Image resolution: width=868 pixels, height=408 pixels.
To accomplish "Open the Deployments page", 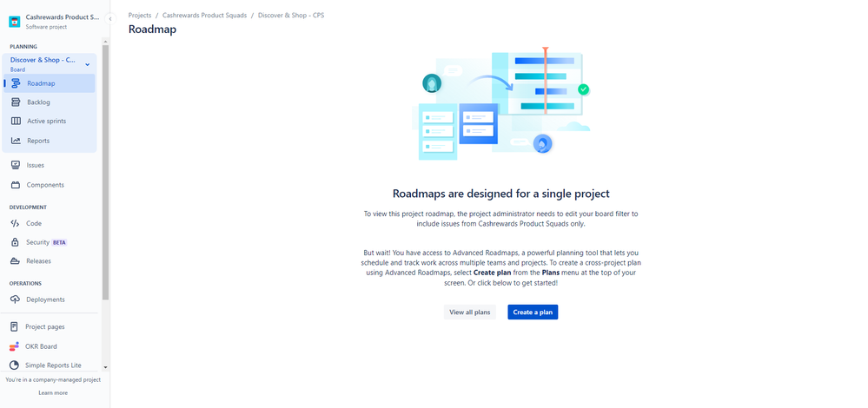I will pos(50,299).
